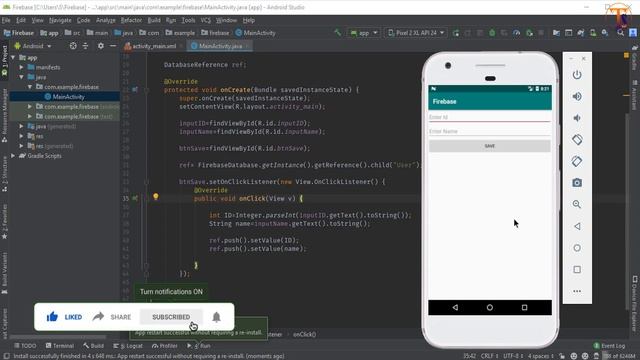The width and height of the screenshot is (640, 360).
Task: Open the Navigate menu
Action: coord(60,20)
